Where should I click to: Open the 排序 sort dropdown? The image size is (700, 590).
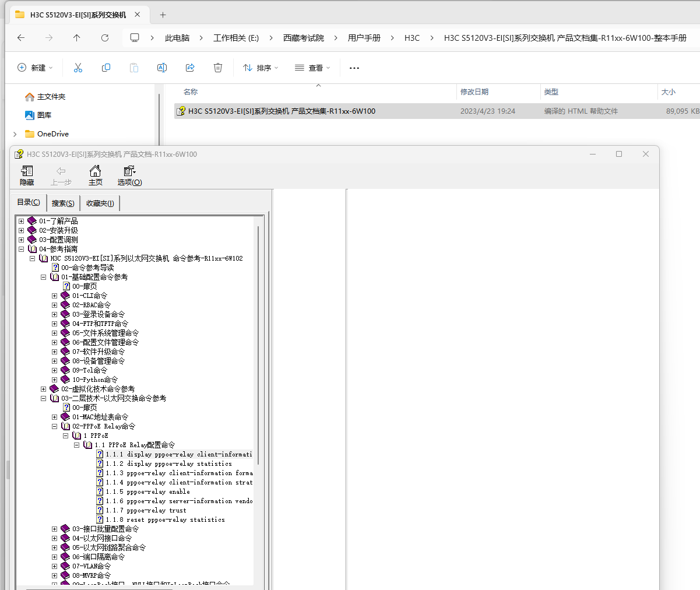(x=261, y=68)
